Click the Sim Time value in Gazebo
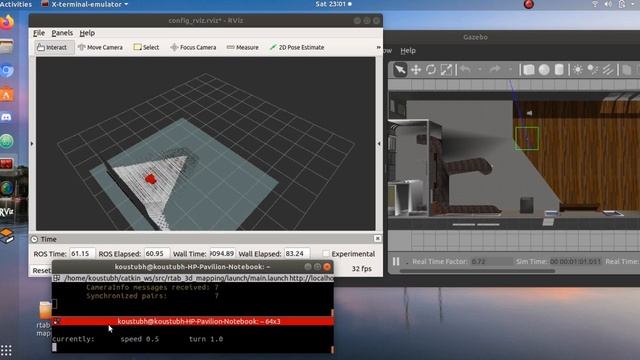640x360 pixels. 575,261
